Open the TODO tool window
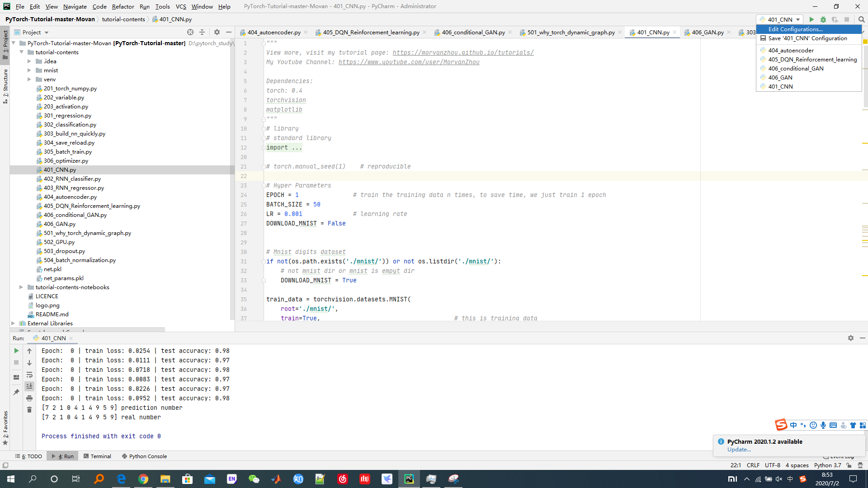 (x=28, y=456)
